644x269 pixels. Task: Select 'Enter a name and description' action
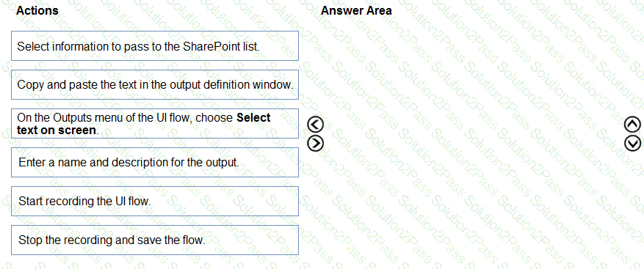[155, 163]
